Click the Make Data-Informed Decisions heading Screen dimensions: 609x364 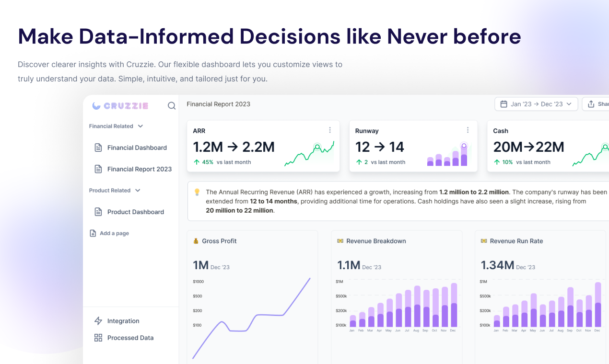pos(269,36)
